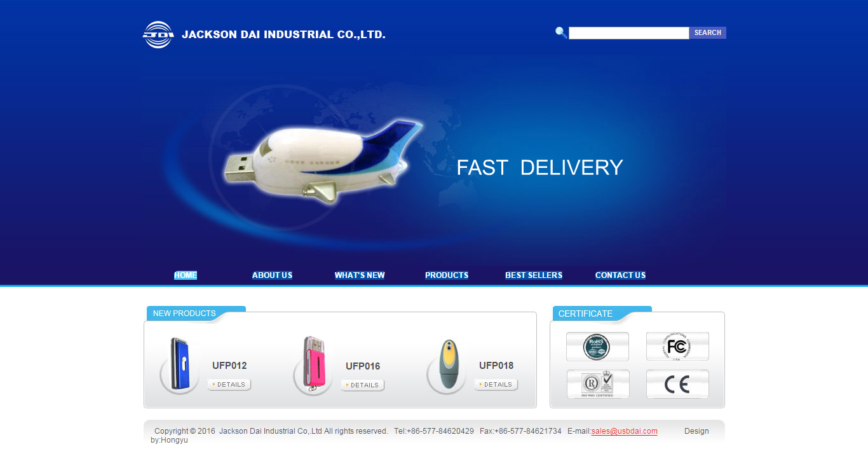
Task: Go to the Home menu item
Action: tap(186, 275)
